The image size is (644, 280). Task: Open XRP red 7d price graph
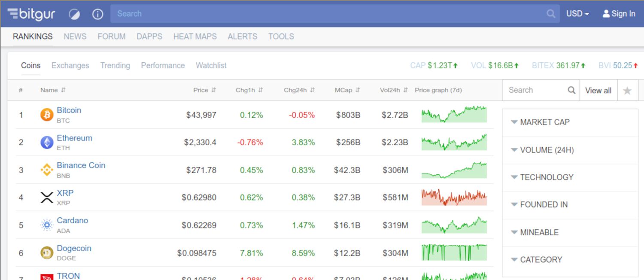click(x=454, y=197)
